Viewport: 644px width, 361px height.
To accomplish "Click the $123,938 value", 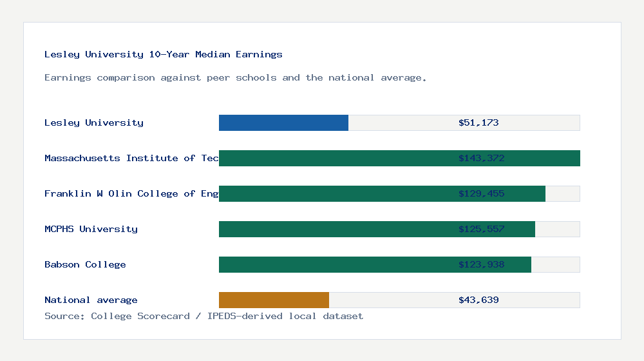I will [481, 264].
